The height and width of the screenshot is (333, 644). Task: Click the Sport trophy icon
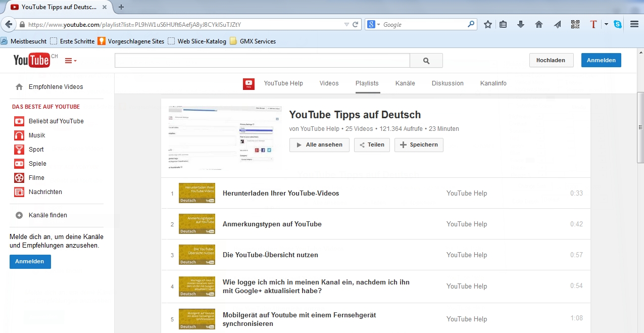point(19,150)
